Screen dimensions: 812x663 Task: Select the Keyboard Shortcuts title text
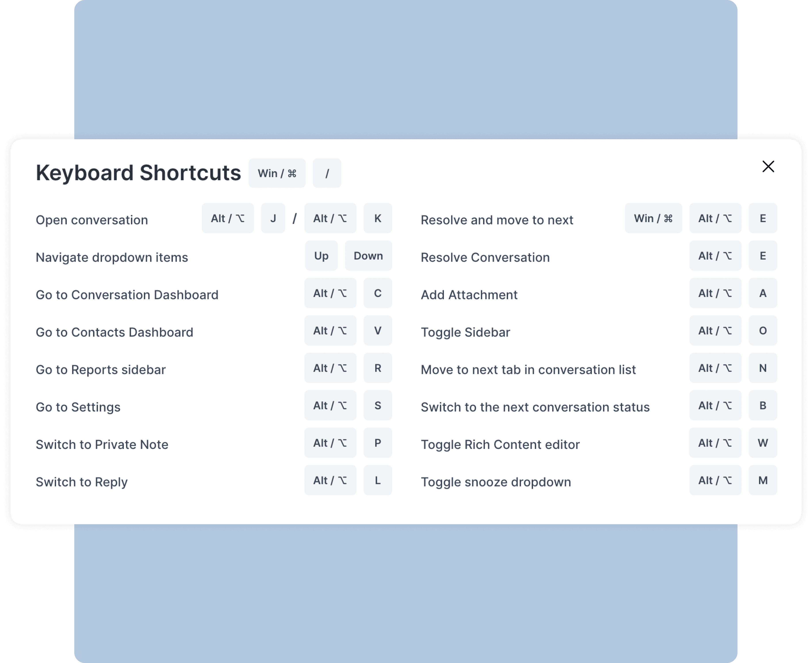pyautogui.click(x=138, y=173)
